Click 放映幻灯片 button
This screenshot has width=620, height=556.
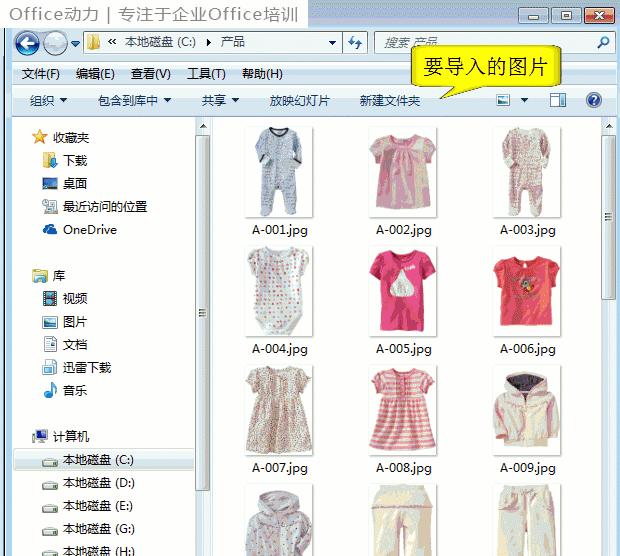coord(299,100)
